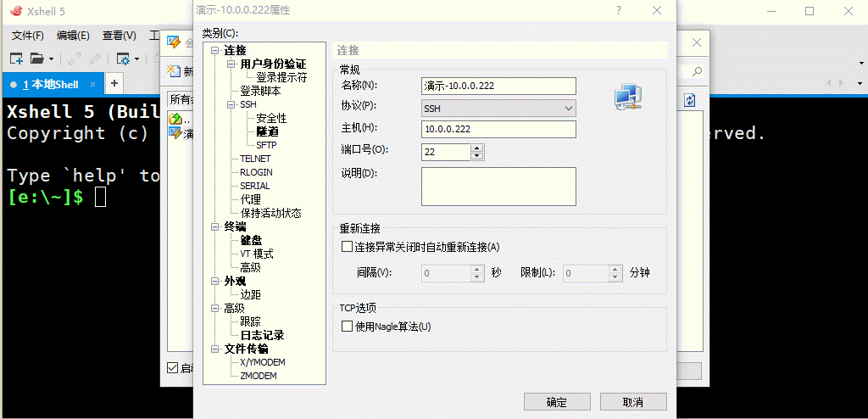Click the networked computers icon in properties
This screenshot has width=868, height=419.
click(x=628, y=97)
